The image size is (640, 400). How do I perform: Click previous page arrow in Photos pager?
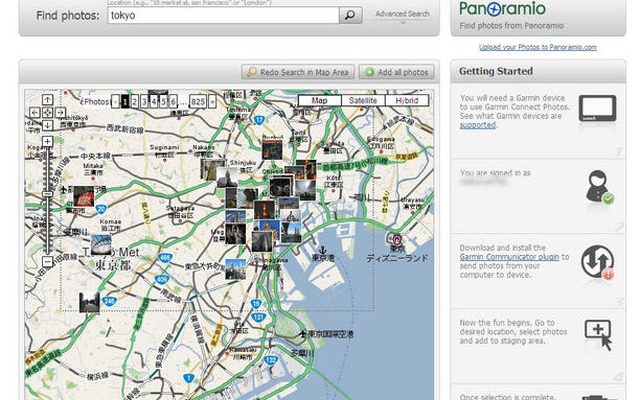[116, 101]
